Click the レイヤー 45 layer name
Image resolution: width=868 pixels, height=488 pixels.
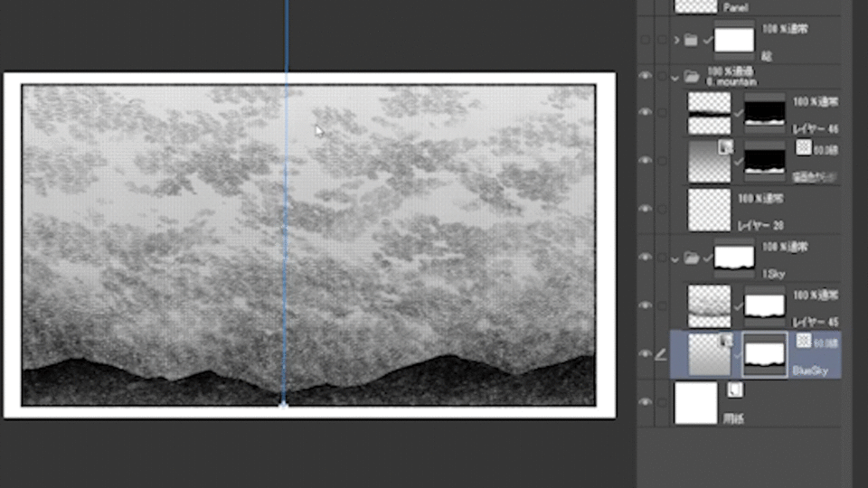(816, 322)
